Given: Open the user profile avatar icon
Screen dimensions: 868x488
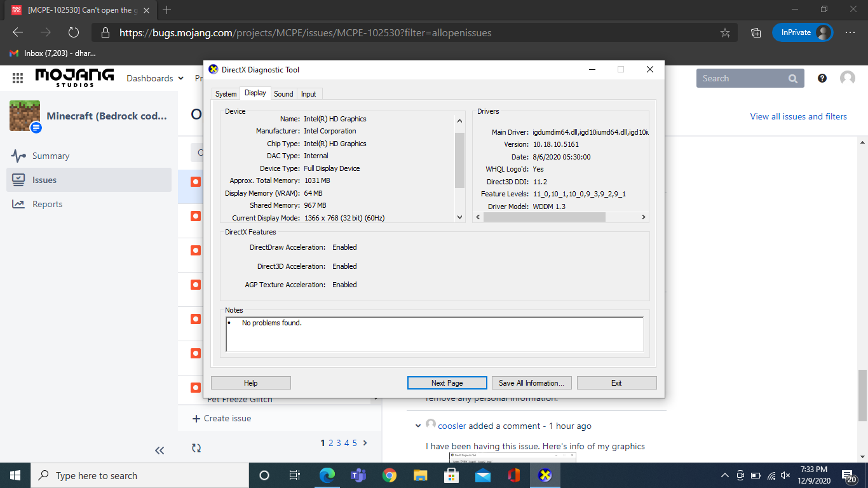Looking at the screenshot, I should pyautogui.click(x=848, y=78).
